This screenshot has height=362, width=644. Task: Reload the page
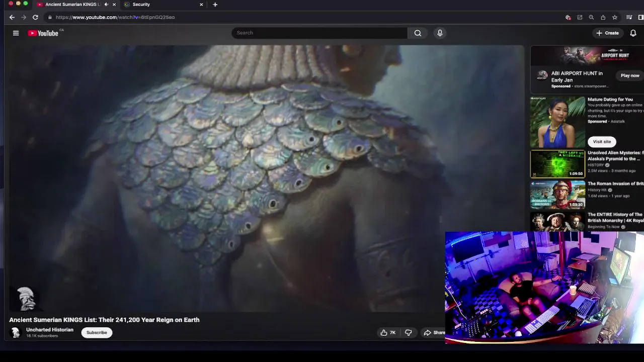[35, 17]
